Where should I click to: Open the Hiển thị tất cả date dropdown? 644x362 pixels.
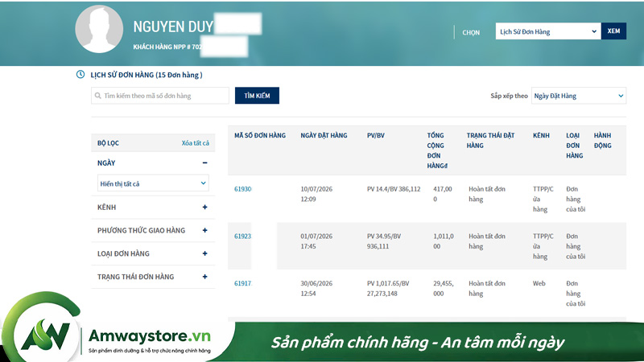pyautogui.click(x=153, y=183)
